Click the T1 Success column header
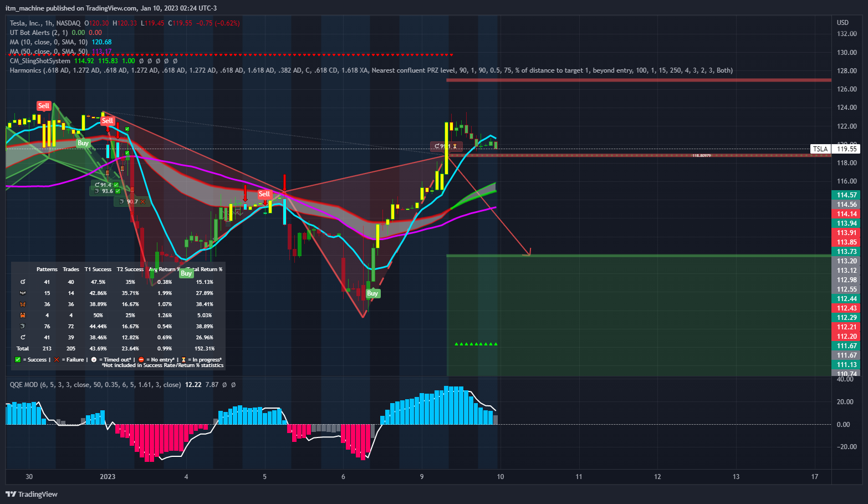The image size is (868, 504). pyautogui.click(x=98, y=269)
